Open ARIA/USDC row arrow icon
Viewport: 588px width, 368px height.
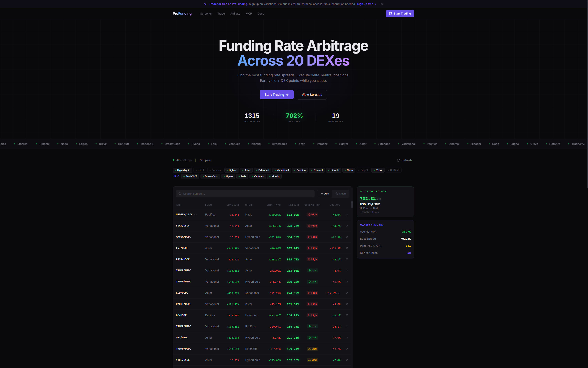[347, 259]
